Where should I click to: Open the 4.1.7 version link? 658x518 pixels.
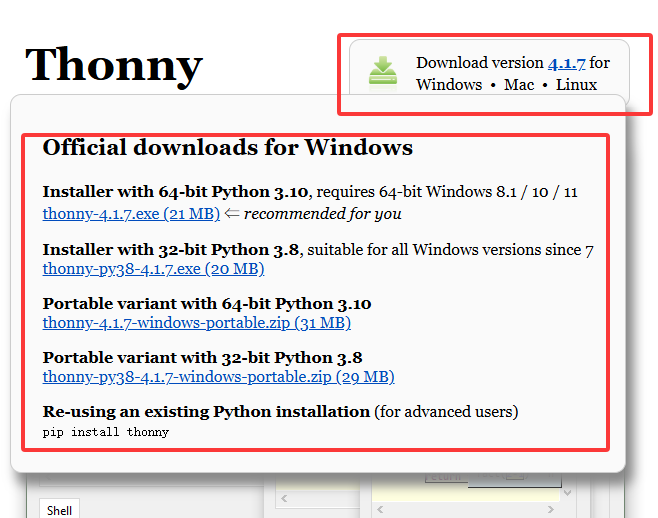pyautogui.click(x=566, y=63)
